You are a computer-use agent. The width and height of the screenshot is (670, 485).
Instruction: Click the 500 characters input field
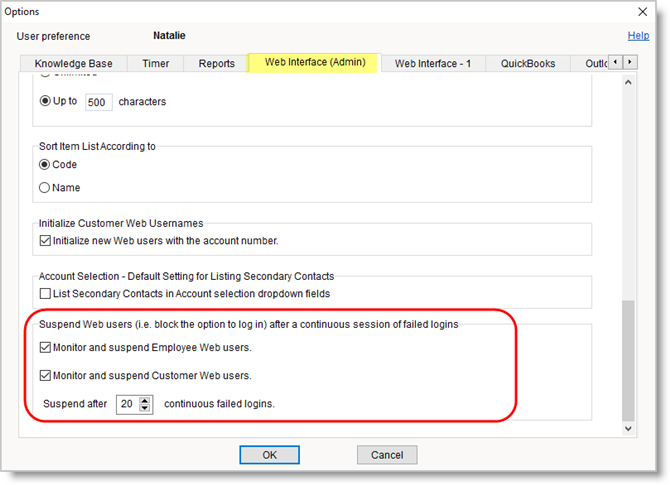point(98,102)
